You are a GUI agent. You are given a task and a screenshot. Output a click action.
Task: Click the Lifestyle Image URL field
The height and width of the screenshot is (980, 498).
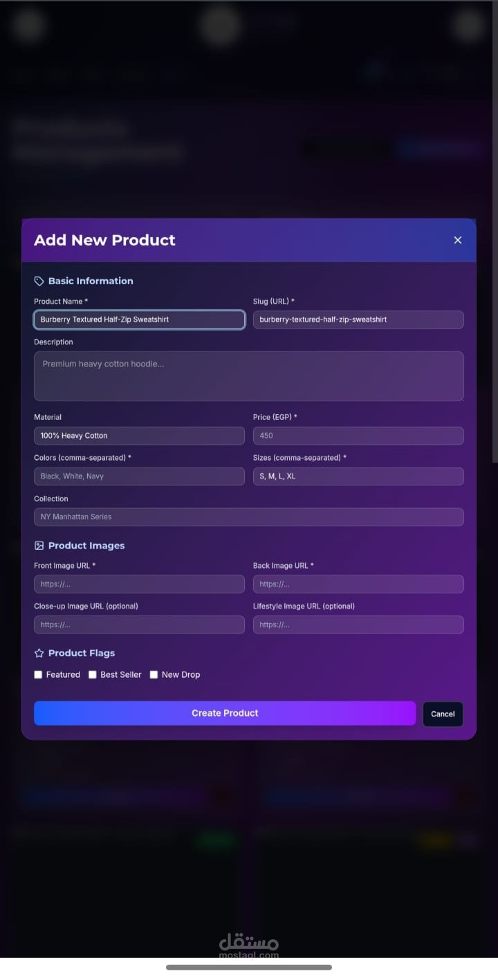(x=358, y=625)
